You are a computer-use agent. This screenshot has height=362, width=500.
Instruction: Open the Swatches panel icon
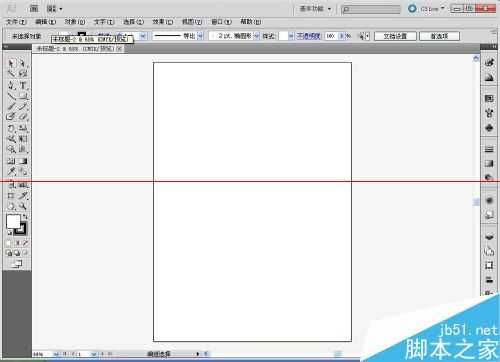tap(489, 98)
